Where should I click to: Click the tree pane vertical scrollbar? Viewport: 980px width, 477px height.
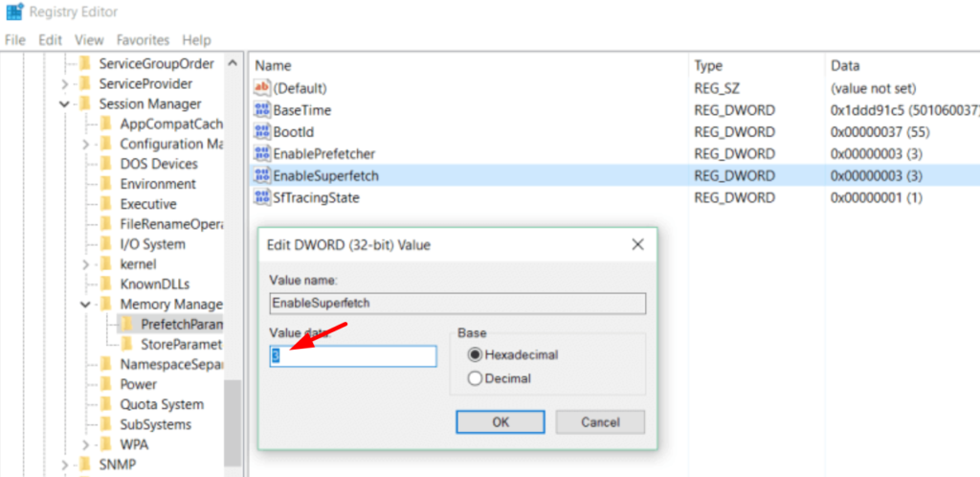coord(233,421)
